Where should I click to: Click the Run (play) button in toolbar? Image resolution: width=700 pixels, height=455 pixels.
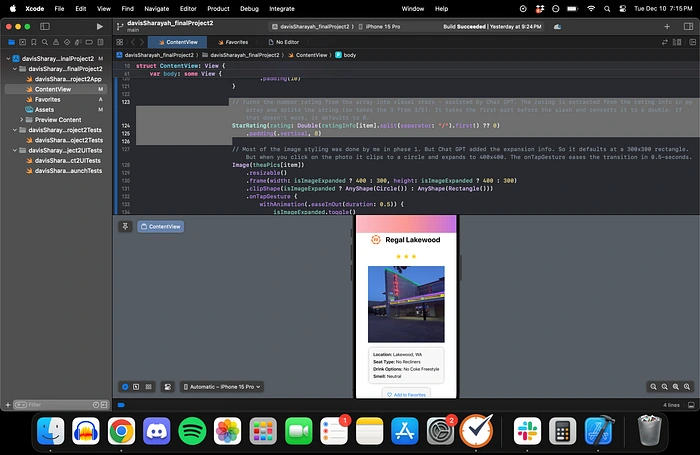pos(99,26)
